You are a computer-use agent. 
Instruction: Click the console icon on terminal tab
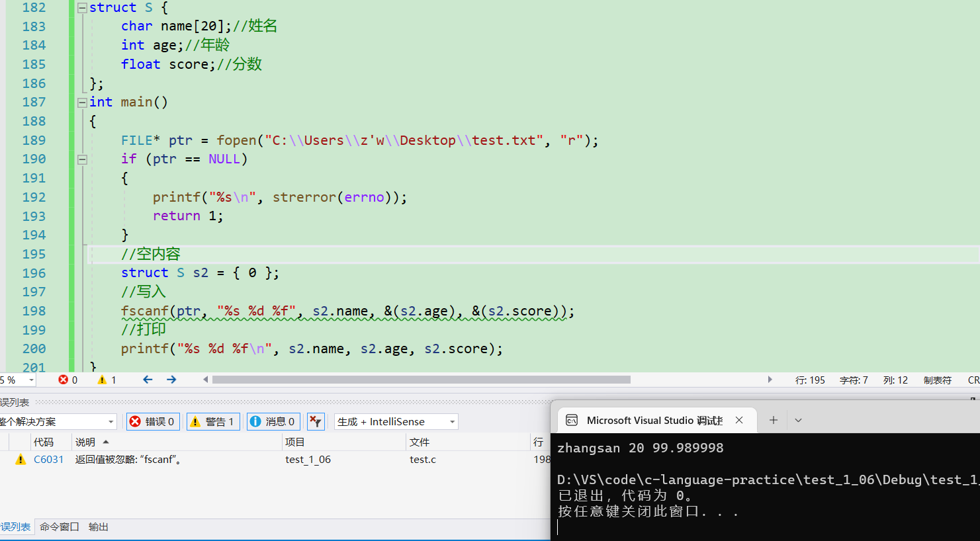click(572, 421)
